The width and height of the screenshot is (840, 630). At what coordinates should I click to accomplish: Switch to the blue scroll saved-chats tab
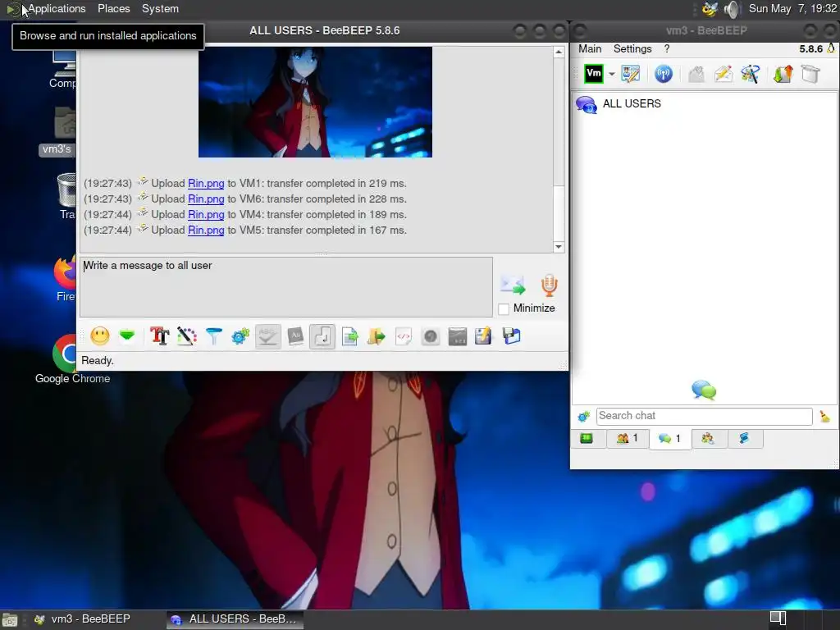coord(744,439)
